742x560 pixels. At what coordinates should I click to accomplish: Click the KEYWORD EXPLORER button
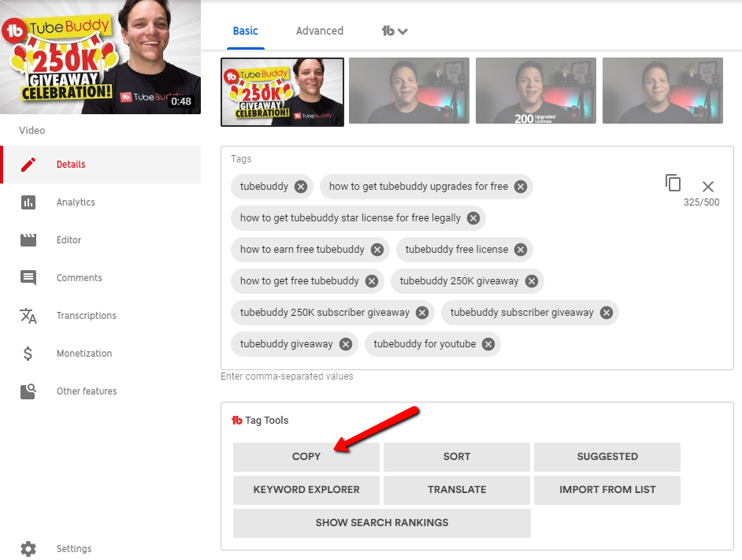[306, 490]
